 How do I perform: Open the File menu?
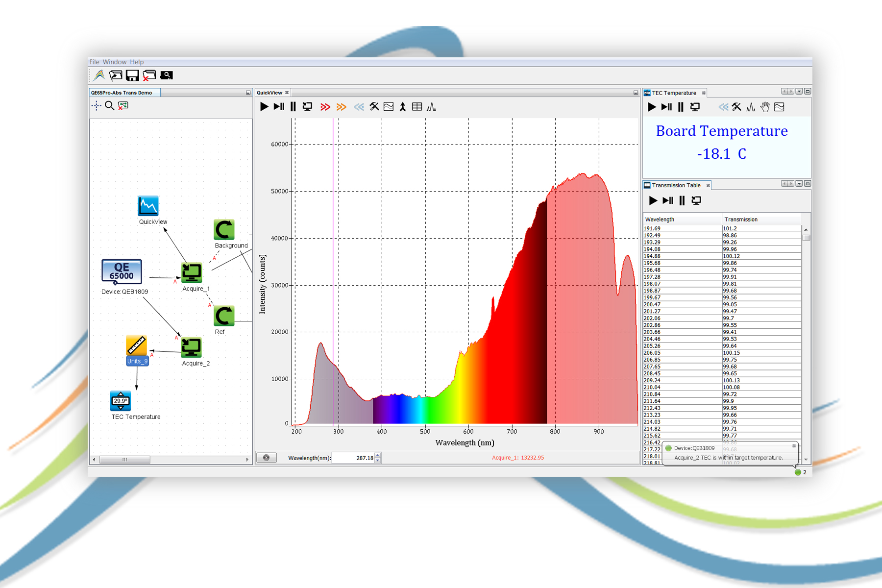(x=94, y=62)
